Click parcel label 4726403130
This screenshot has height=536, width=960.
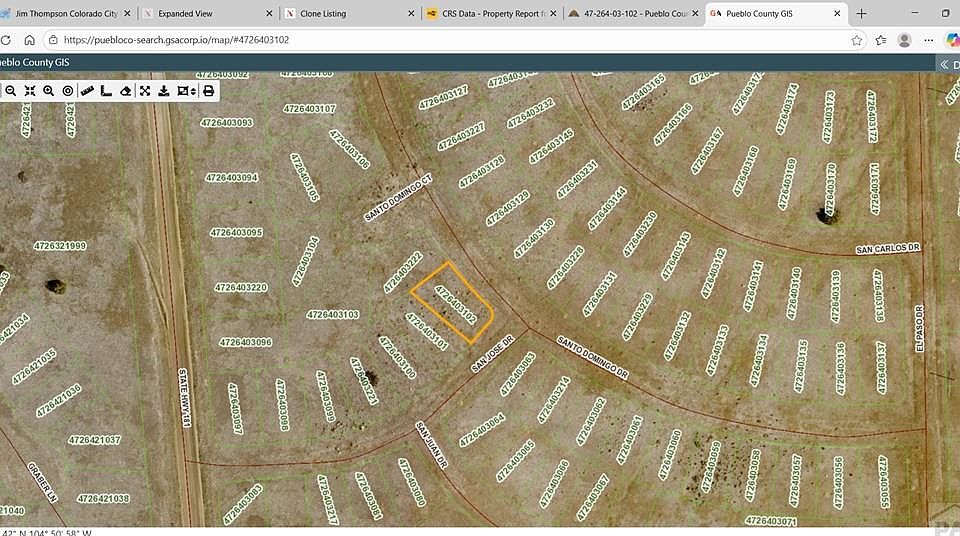click(x=534, y=238)
